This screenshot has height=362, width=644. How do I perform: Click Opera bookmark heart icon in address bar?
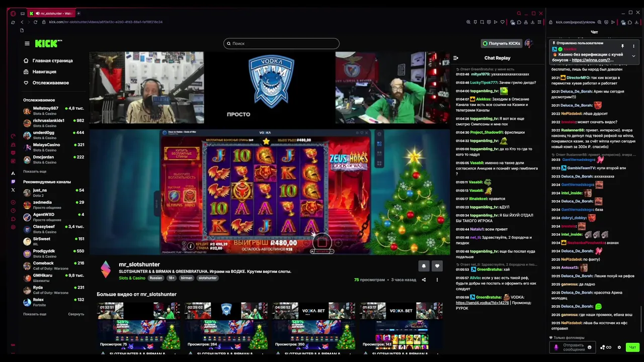(502, 22)
